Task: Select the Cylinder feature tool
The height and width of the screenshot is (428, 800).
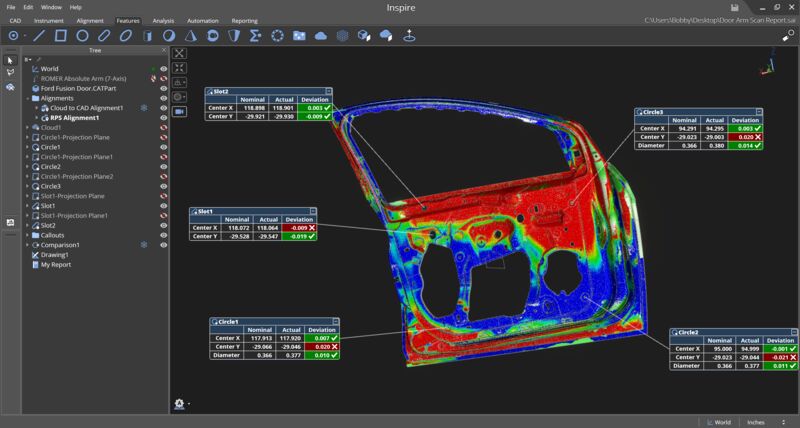Action: tap(147, 36)
